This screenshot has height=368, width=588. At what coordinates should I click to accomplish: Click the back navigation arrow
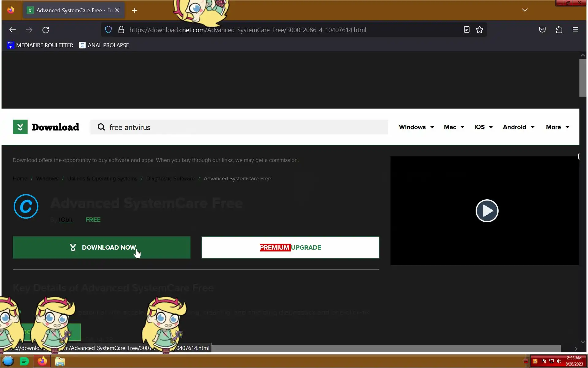click(13, 30)
